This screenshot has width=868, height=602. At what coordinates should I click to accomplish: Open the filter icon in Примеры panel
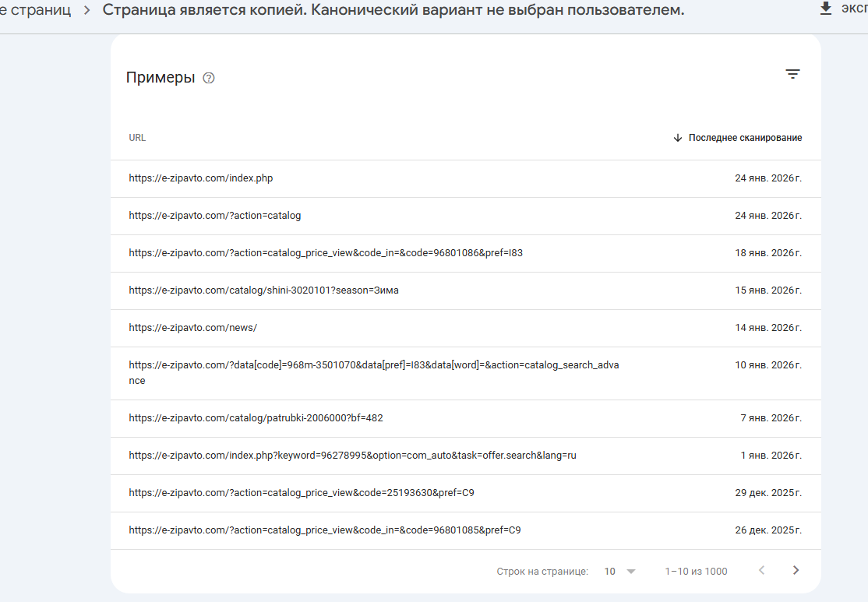click(792, 74)
